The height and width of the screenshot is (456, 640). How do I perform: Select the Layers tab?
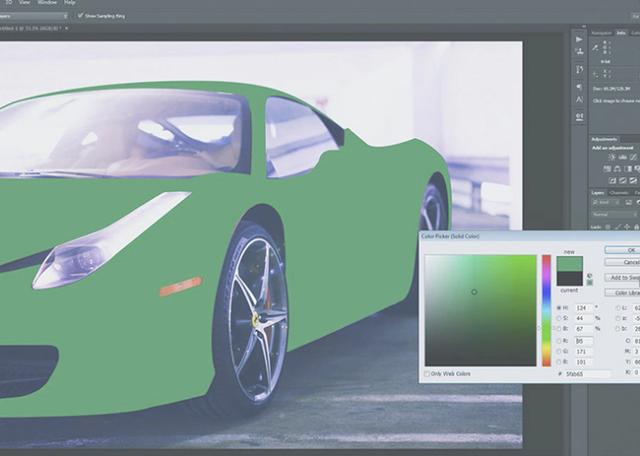coord(598,193)
